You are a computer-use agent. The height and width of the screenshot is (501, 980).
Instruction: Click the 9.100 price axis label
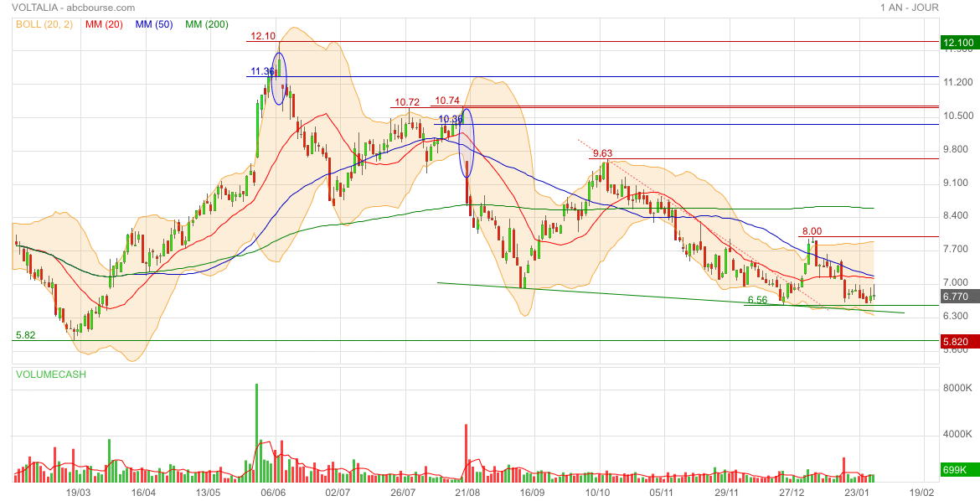[x=956, y=183]
